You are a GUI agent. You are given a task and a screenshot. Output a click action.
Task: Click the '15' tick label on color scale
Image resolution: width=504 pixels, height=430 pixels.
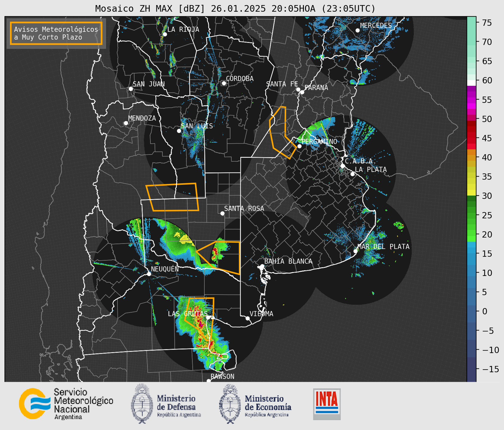tap(487, 254)
